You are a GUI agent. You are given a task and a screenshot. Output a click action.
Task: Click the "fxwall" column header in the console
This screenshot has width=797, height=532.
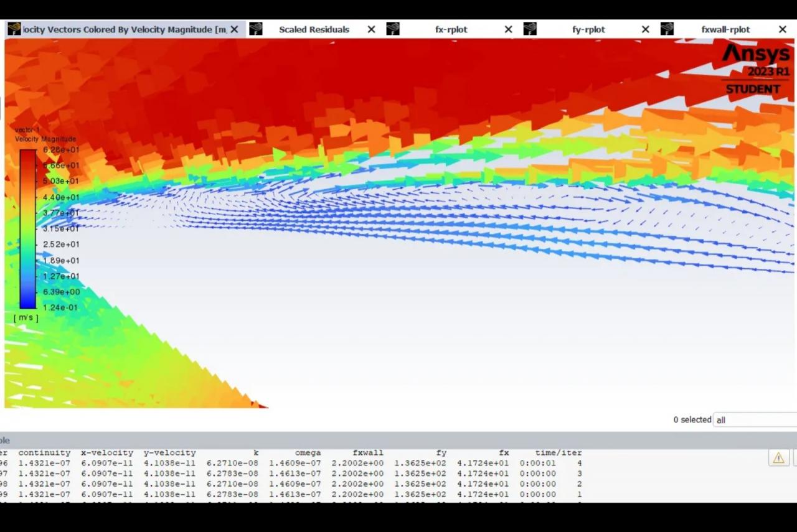pyautogui.click(x=368, y=453)
